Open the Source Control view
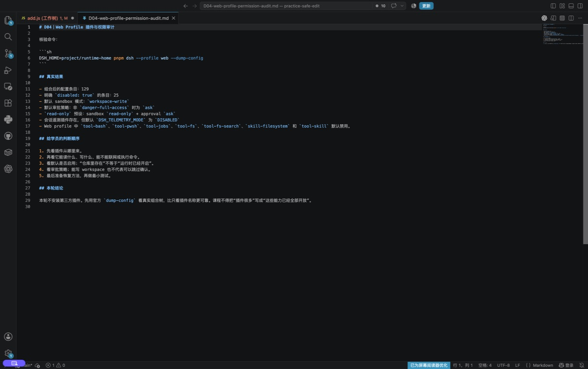Viewport: 588px width, 369px height. pos(8,53)
